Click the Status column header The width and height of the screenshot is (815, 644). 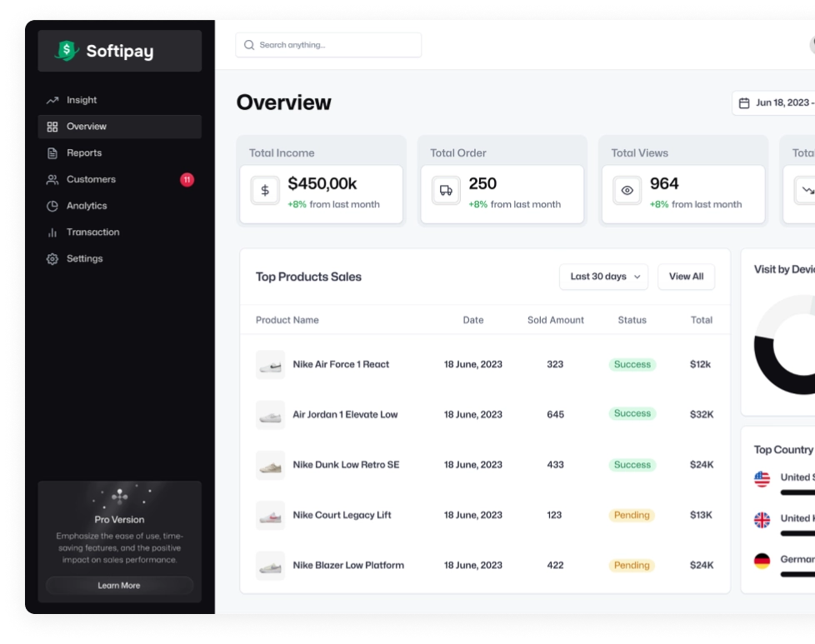pos(632,320)
